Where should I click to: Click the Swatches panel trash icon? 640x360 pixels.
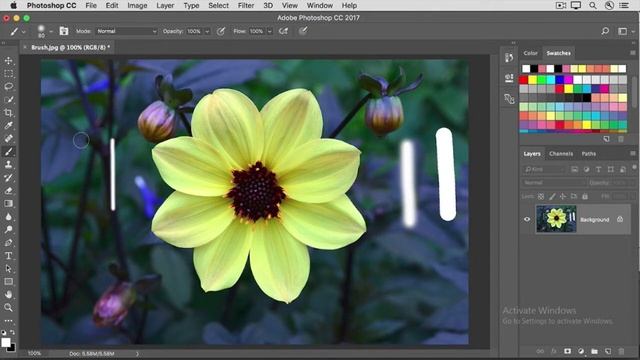tap(621, 139)
